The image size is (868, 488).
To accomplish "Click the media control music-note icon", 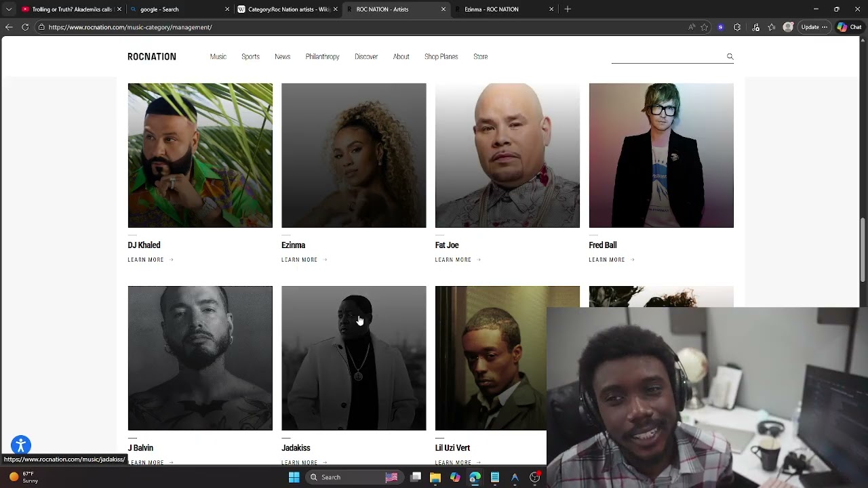I will point(756,27).
